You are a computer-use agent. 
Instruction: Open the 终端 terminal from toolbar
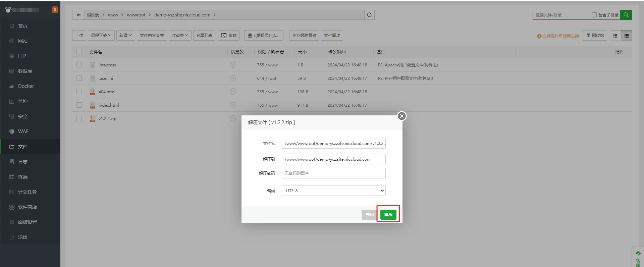229,36
